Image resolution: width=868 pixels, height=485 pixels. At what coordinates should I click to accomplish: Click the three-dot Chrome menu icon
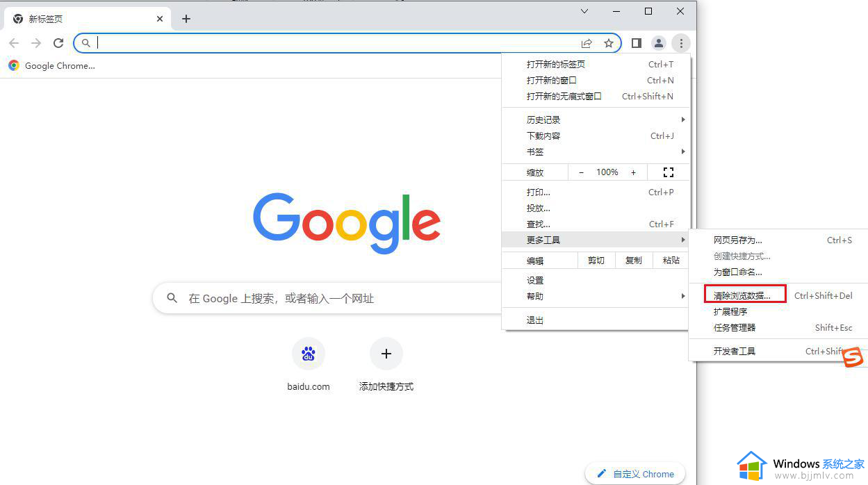click(681, 43)
